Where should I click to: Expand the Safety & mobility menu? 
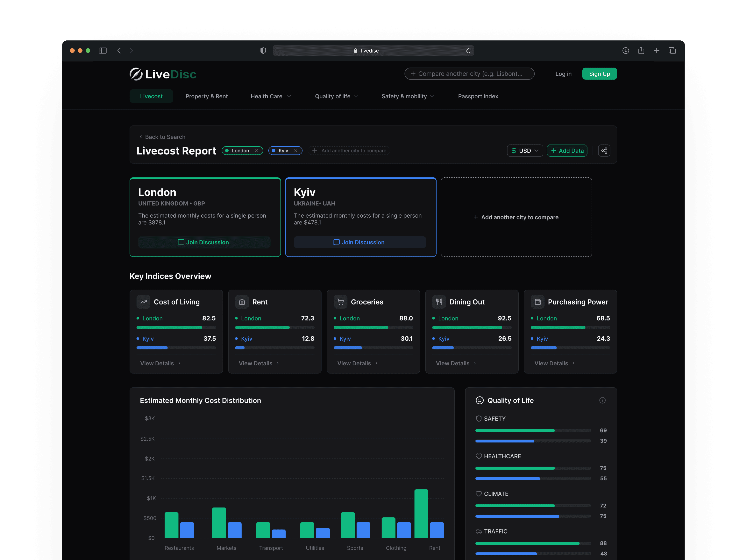[x=408, y=96]
